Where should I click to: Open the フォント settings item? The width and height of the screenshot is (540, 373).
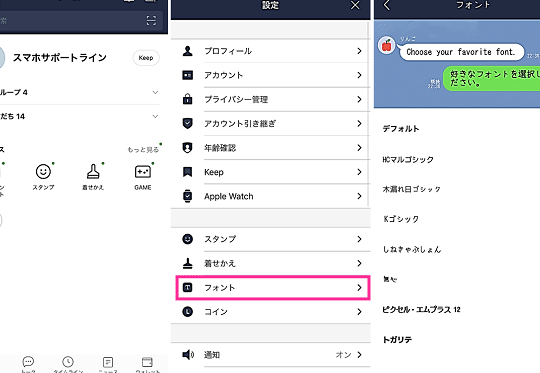tap(273, 288)
